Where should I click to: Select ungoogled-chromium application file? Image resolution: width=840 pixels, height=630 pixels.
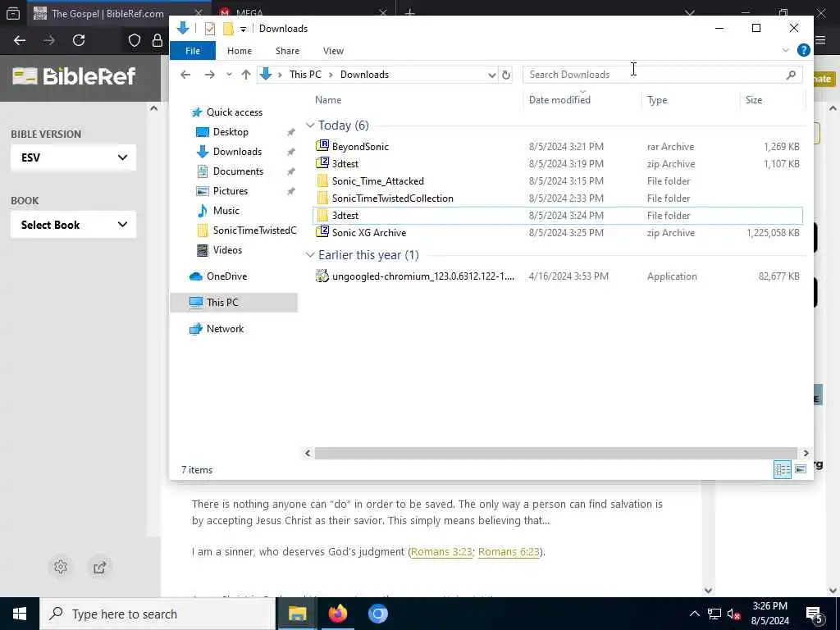point(422,276)
